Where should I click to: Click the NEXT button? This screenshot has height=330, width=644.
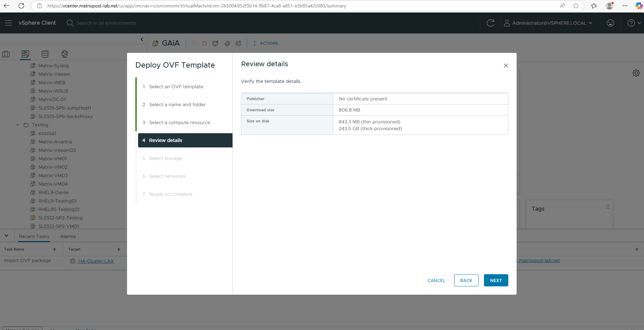point(496,280)
